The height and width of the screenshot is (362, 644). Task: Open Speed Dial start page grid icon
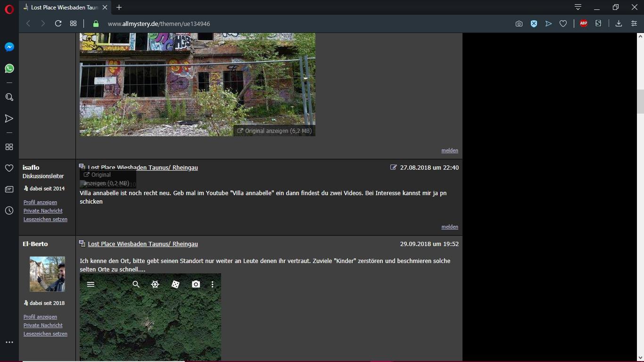[73, 24]
